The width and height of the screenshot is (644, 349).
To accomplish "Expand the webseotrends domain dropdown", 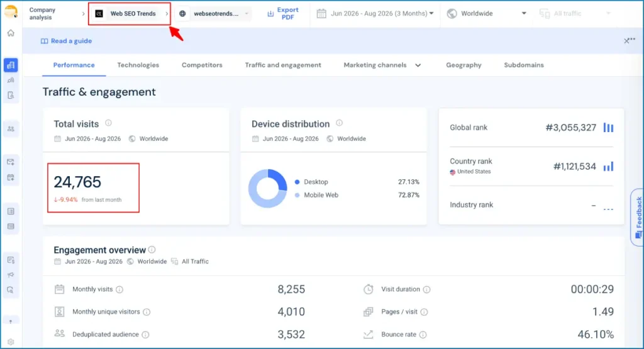I will (247, 14).
